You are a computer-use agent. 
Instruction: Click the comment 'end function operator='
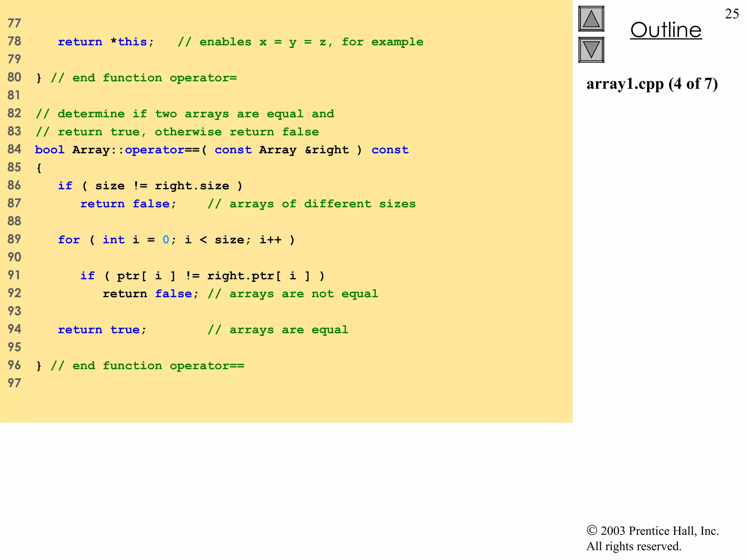coord(144,78)
